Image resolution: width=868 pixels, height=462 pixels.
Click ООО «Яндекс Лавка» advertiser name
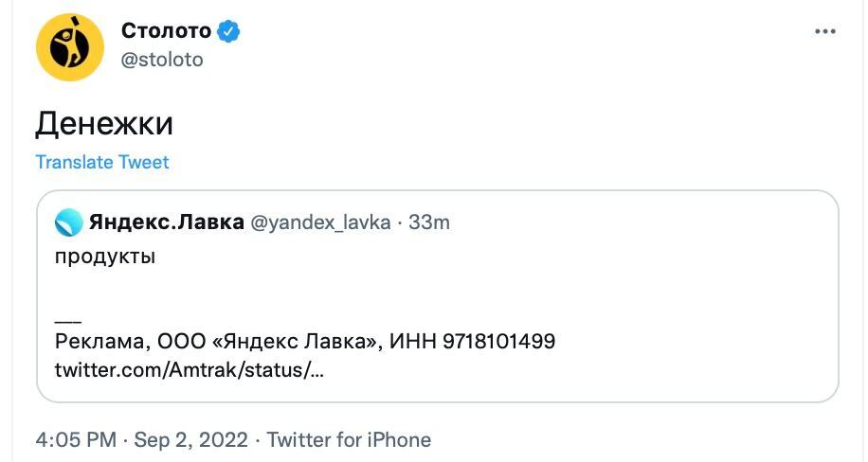267,341
